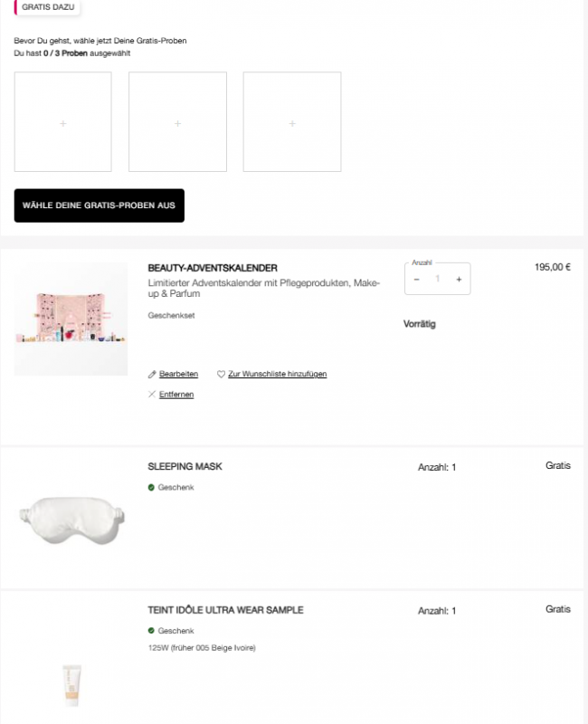Open the Teint Idôle sample thumbnail

[72, 685]
